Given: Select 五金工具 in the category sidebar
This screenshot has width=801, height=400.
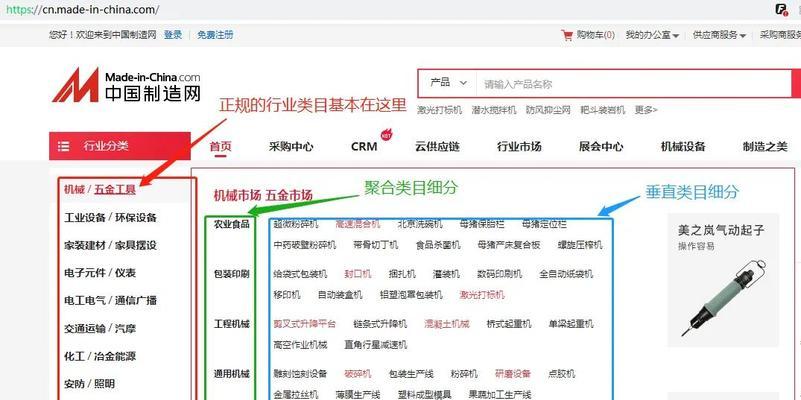Looking at the screenshot, I should (115, 190).
